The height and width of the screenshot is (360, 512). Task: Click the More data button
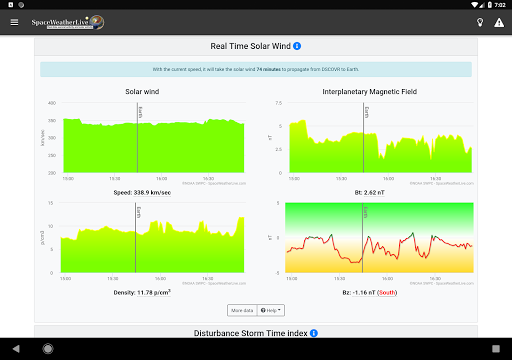[242, 310]
